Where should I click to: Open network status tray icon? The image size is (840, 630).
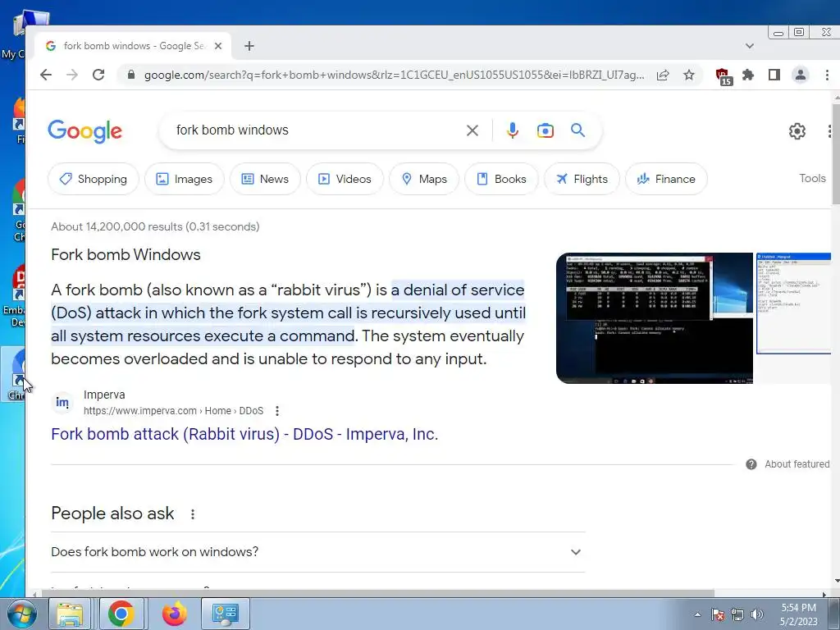click(737, 614)
